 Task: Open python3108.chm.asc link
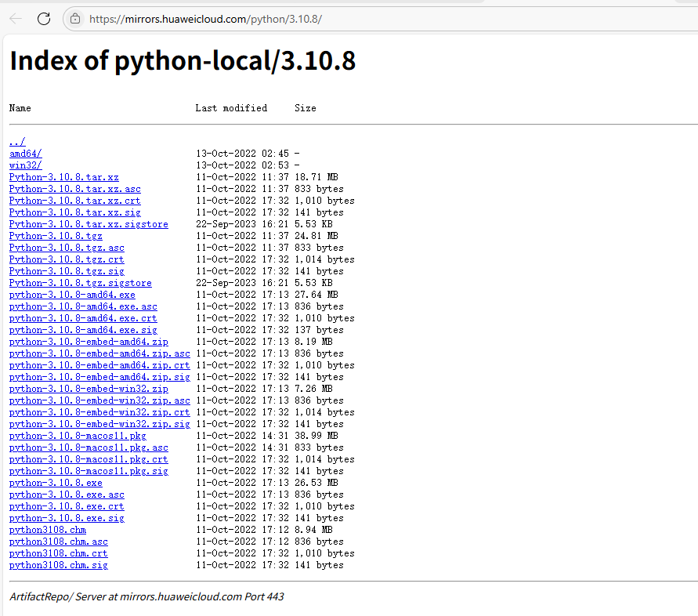[x=59, y=542]
